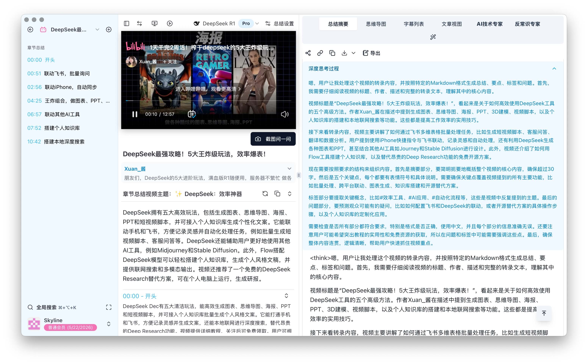Collapse the 深度思考过程 section
The height and width of the screenshot is (364, 588).
pos(554,69)
